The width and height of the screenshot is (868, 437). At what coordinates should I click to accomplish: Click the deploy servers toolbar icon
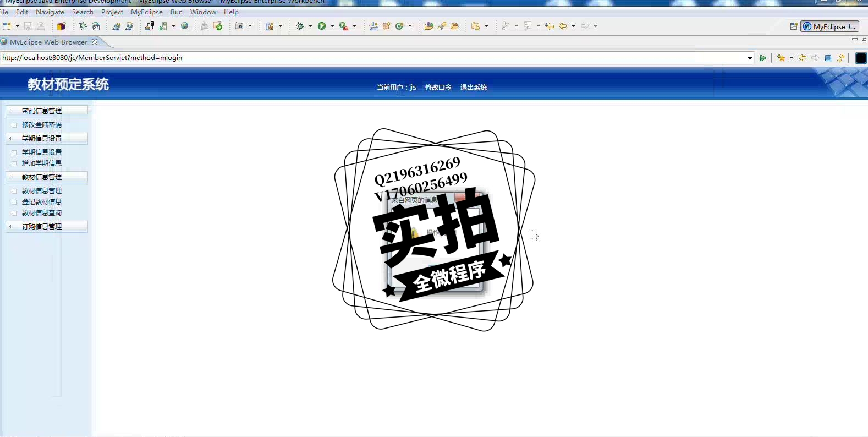[x=150, y=26]
